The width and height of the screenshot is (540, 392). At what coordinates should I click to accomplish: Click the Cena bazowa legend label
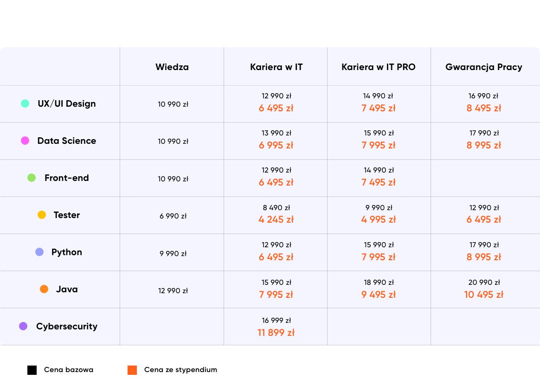[x=69, y=370]
